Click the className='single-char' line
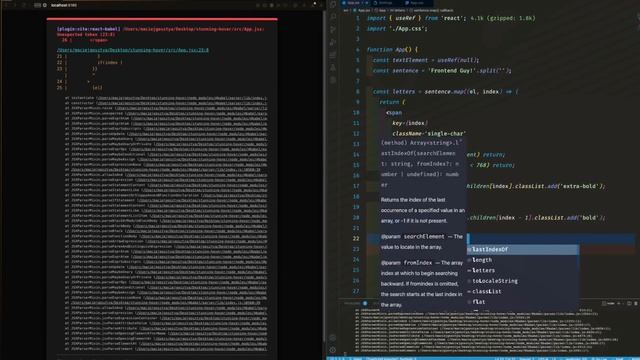This screenshot has width=640, height=360. click(x=429, y=133)
